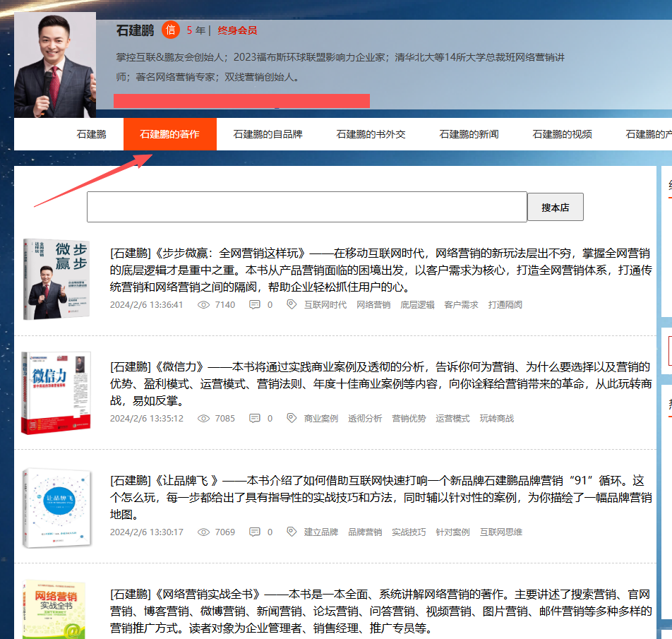Click timestamp 2024/2/6 13:35:12
The height and width of the screenshot is (639, 672).
tap(147, 418)
